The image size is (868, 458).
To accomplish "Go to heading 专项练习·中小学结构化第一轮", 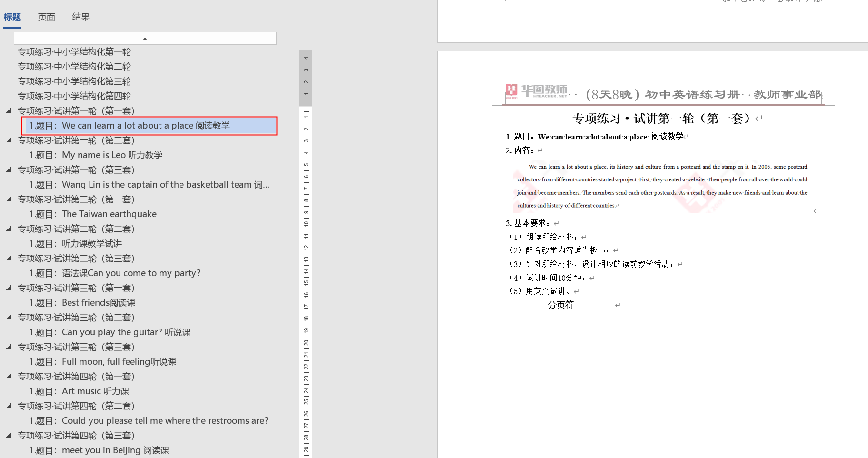I will pyautogui.click(x=74, y=52).
